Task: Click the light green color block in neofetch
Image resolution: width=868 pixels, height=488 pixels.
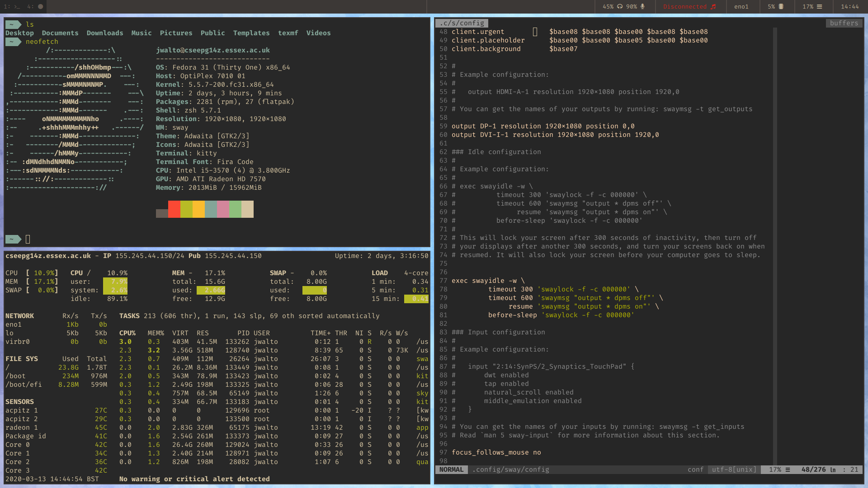Action: pos(235,209)
